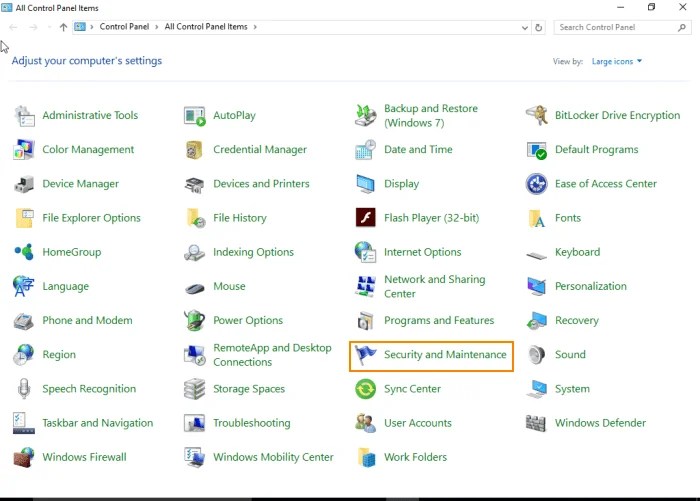Click Network and Sharing Center icon

tap(366, 286)
